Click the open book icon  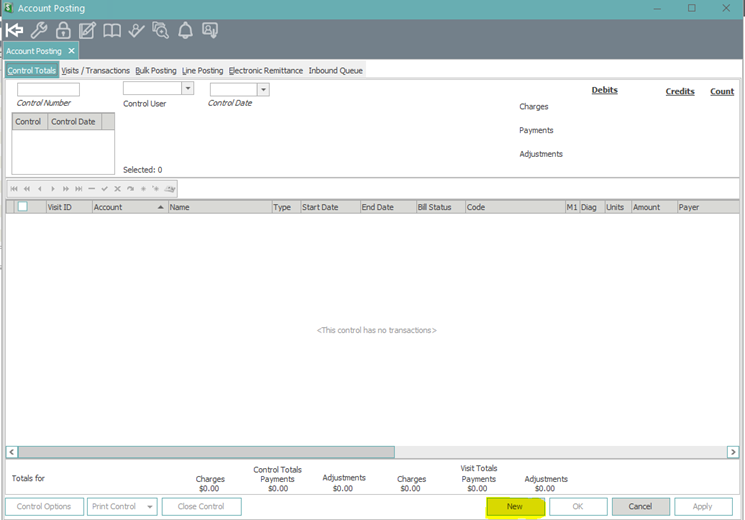[x=112, y=30]
